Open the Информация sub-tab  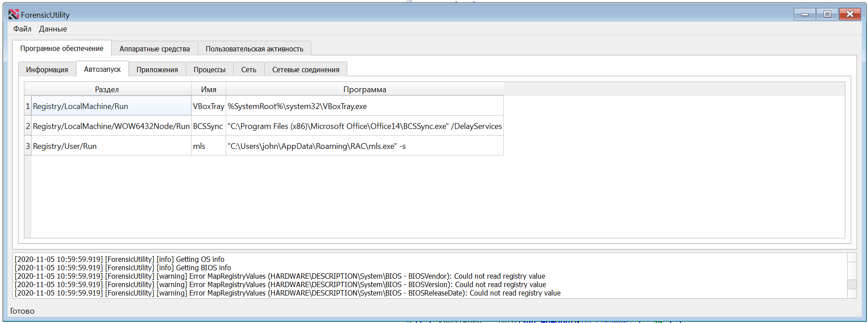(x=47, y=70)
